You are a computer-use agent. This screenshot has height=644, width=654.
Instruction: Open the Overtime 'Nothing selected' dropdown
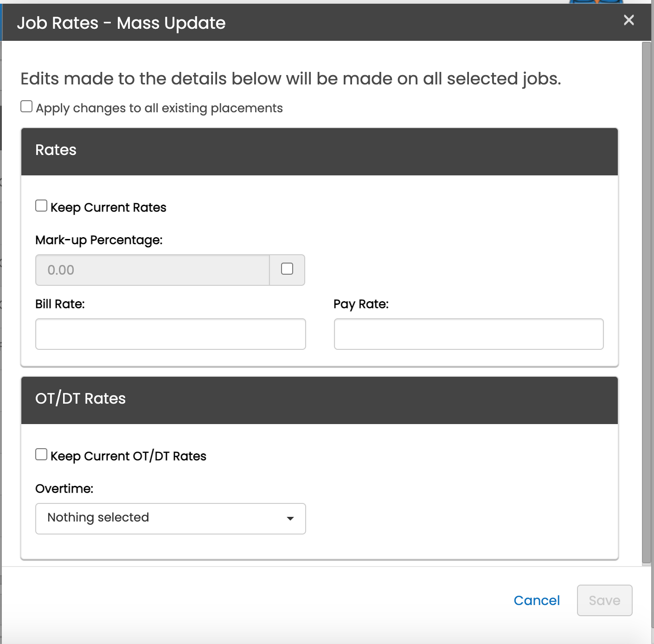[170, 518]
